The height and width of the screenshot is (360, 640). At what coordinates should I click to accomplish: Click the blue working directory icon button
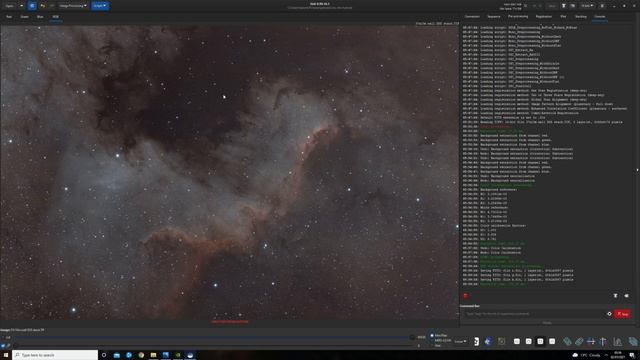[x=32, y=6]
